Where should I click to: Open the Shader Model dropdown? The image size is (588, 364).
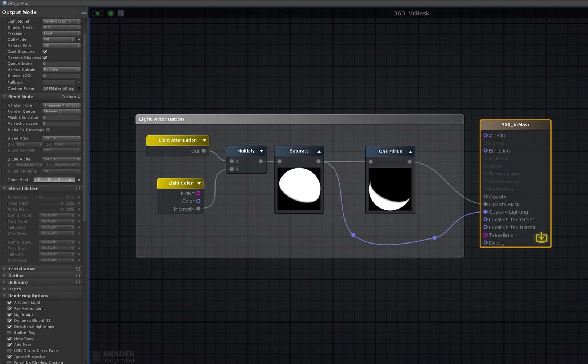(x=61, y=27)
